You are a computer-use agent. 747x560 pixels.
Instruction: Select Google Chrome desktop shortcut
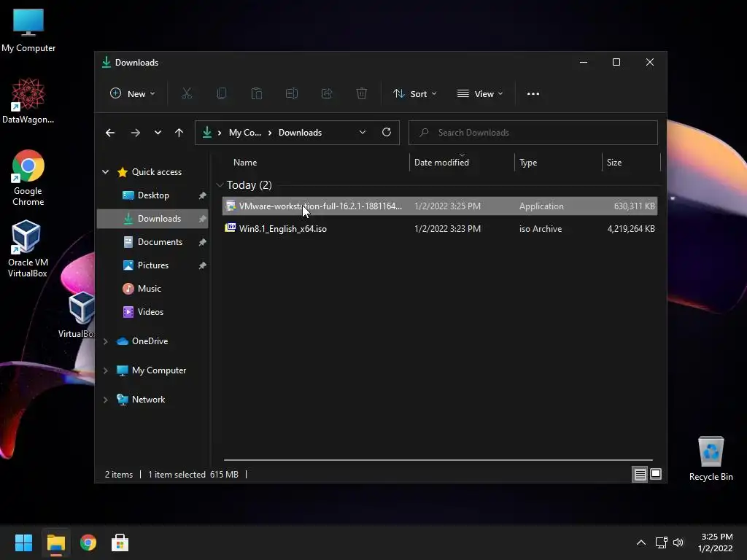pos(28,178)
